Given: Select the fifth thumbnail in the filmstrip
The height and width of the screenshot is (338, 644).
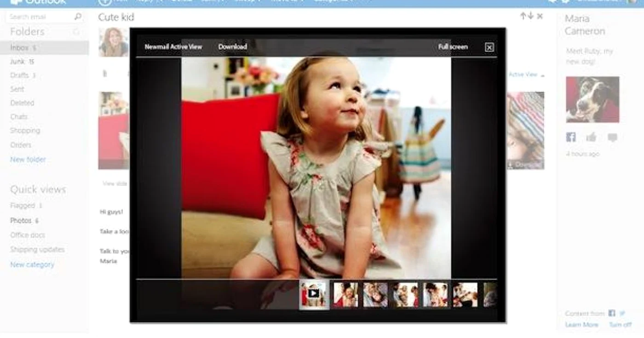Looking at the screenshot, I should [x=435, y=294].
